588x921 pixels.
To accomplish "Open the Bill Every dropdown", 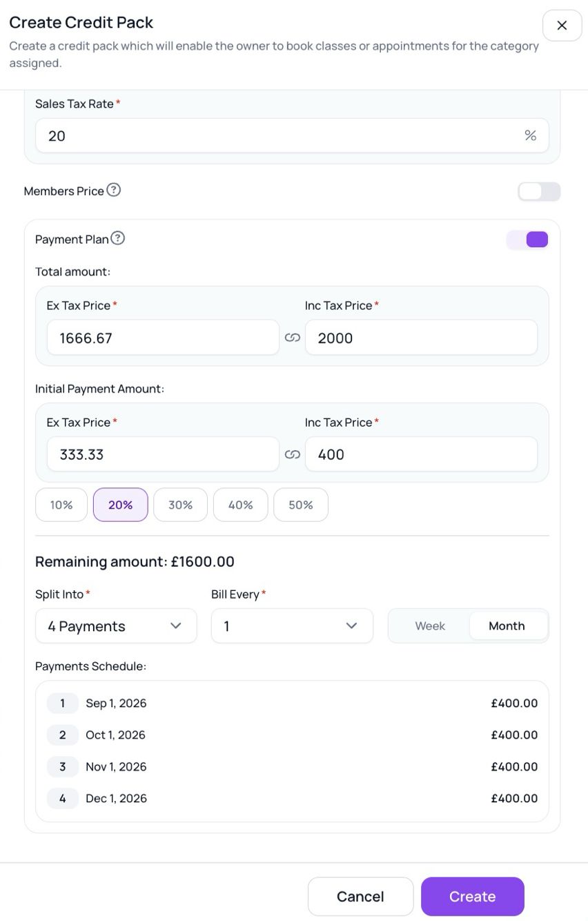I will (x=292, y=626).
